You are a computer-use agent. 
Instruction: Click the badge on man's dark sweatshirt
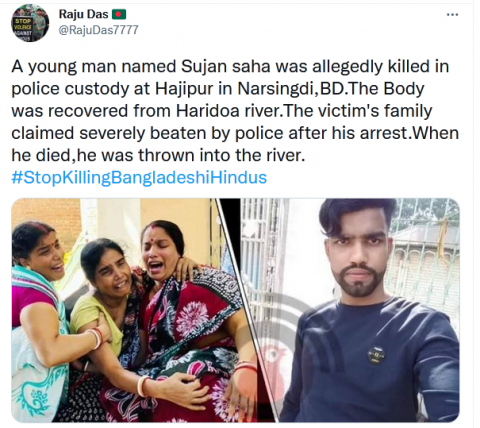point(376,355)
